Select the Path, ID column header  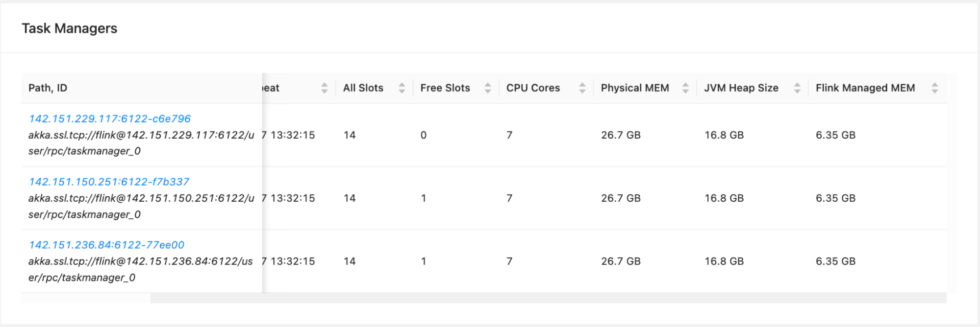coord(48,88)
